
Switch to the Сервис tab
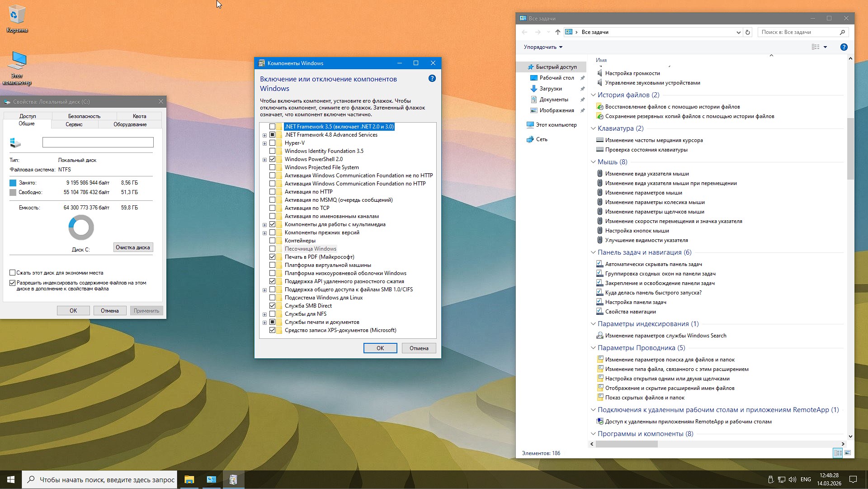74,124
